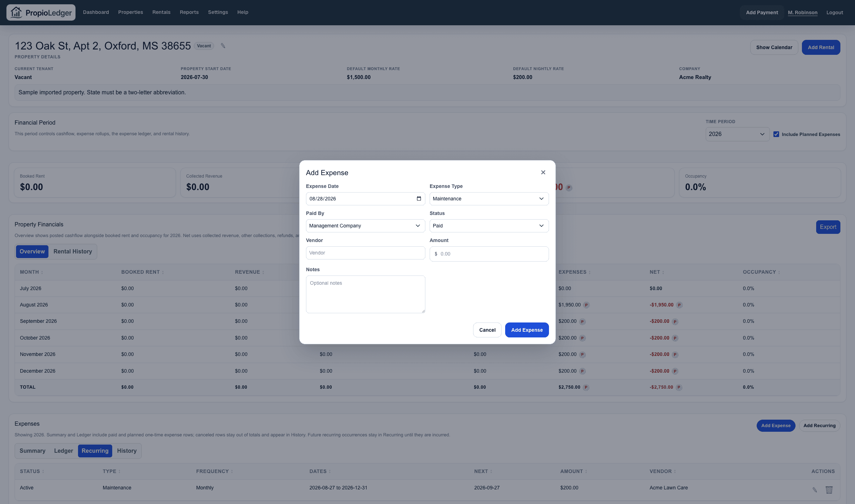Switch to the Rental History tab
Image resolution: width=855 pixels, height=504 pixels.
pyautogui.click(x=73, y=252)
